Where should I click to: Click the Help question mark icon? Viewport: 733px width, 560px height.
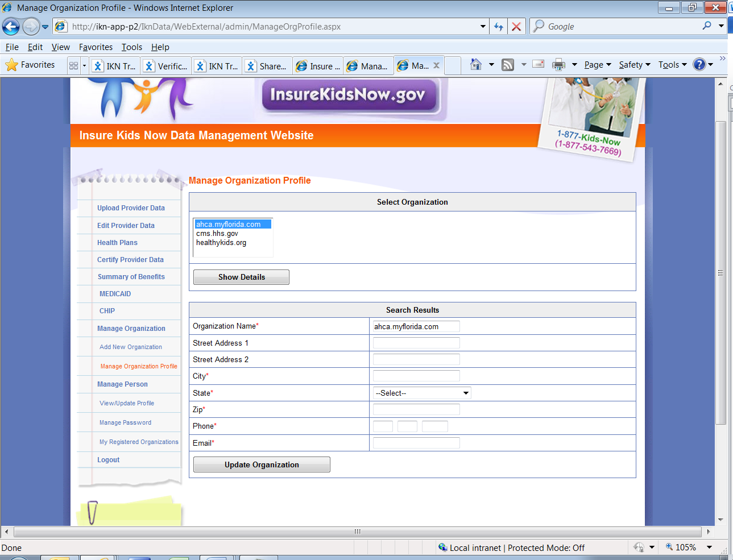coord(699,65)
